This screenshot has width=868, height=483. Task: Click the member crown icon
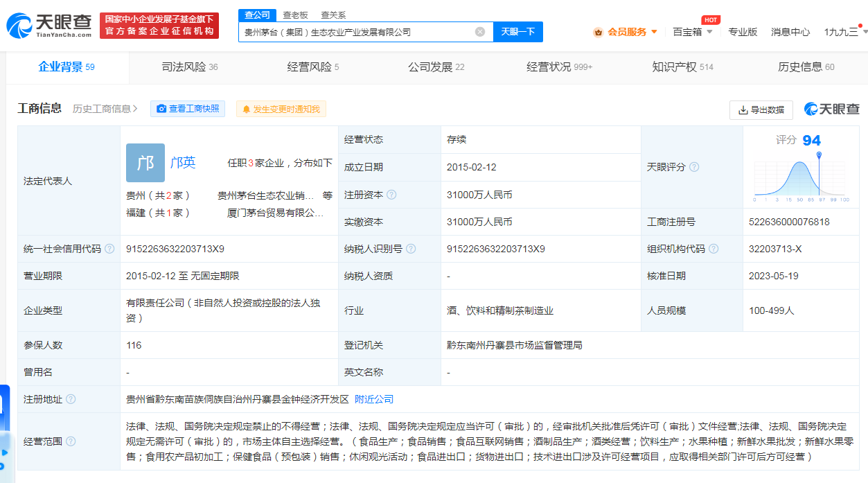pyautogui.click(x=598, y=32)
